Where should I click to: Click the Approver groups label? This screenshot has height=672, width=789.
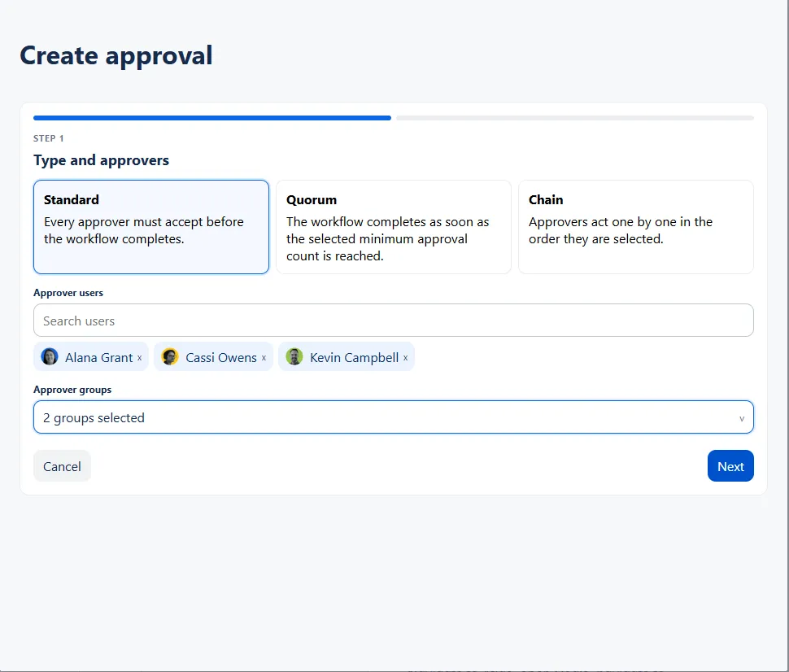point(72,391)
